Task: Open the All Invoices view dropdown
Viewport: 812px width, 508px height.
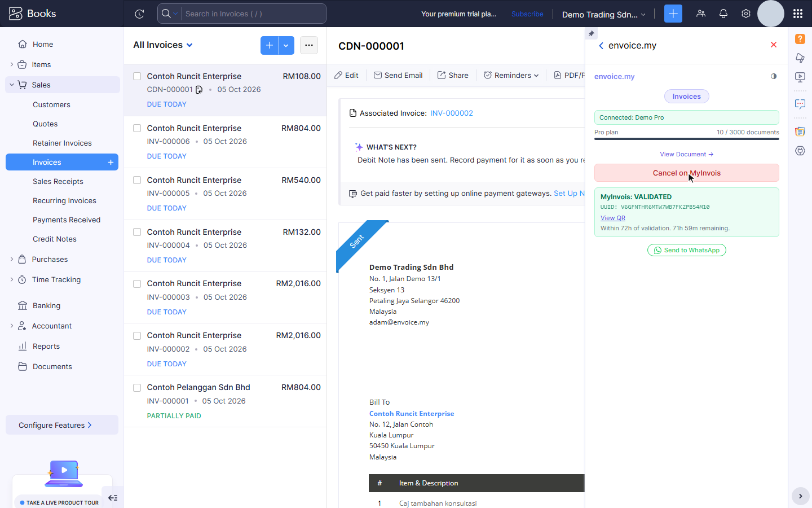Action: [163, 45]
